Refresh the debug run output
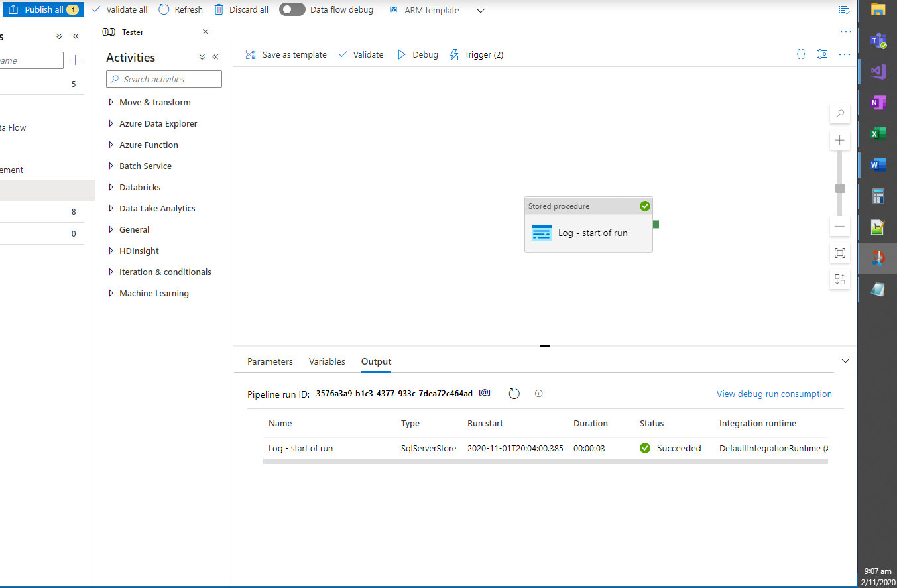 click(514, 394)
